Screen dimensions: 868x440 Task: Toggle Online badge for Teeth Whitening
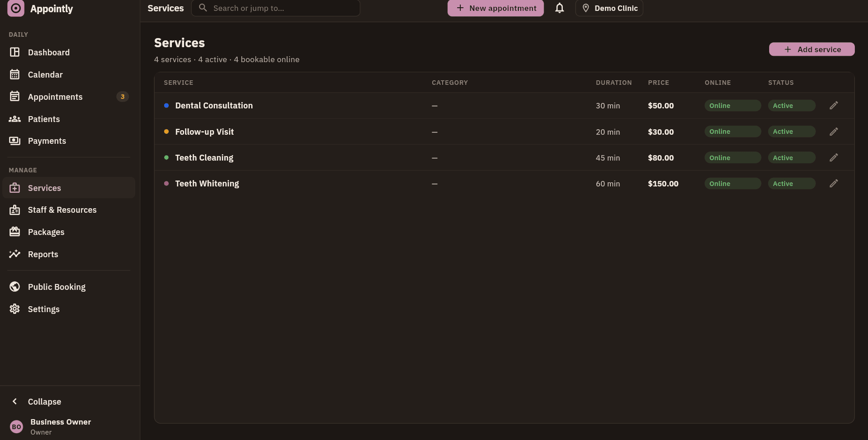click(732, 183)
